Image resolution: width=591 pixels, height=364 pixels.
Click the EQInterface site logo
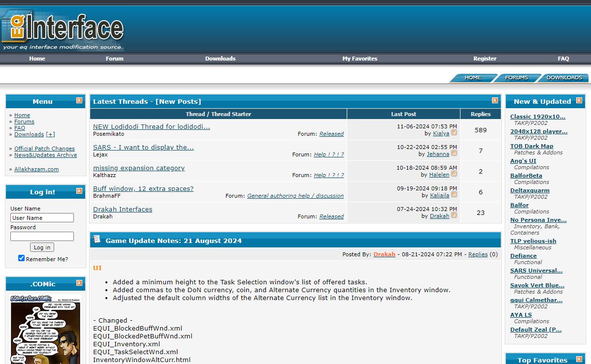[x=63, y=30]
